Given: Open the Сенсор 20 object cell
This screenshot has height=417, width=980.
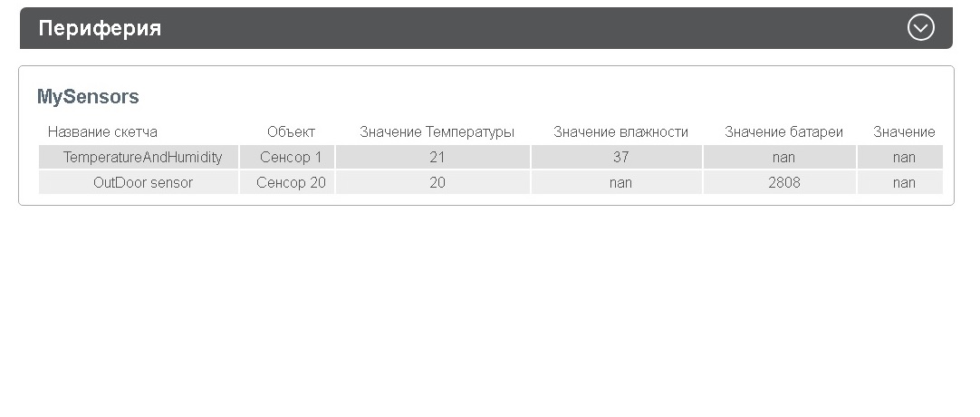Looking at the screenshot, I should click(291, 183).
